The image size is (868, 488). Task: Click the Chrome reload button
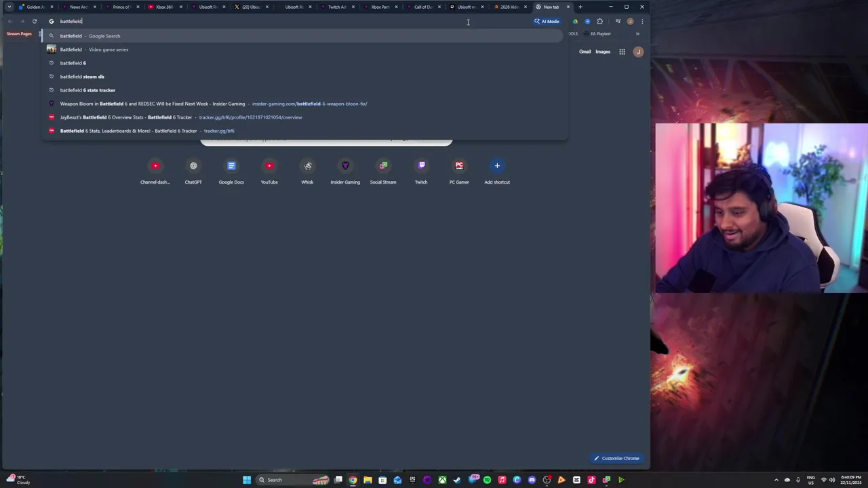(x=35, y=21)
